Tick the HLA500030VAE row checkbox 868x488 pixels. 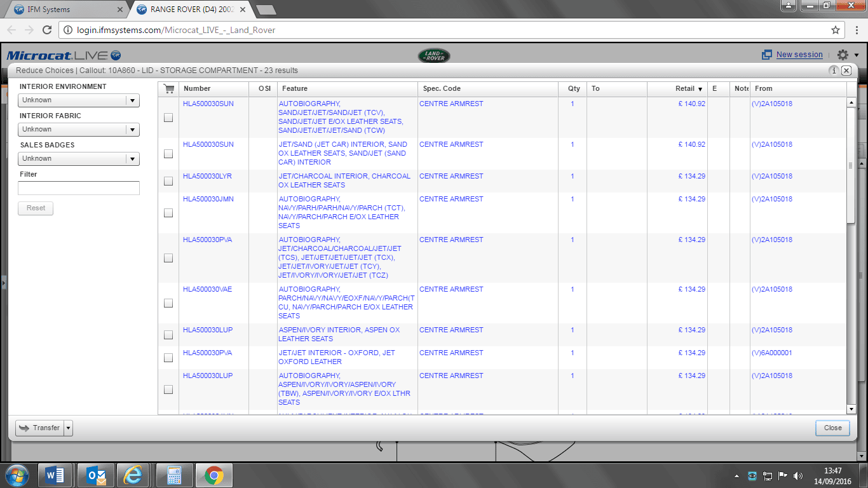pyautogui.click(x=168, y=303)
